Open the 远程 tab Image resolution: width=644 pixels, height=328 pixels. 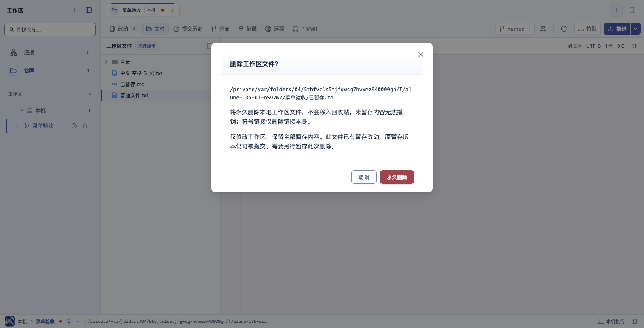(275, 29)
